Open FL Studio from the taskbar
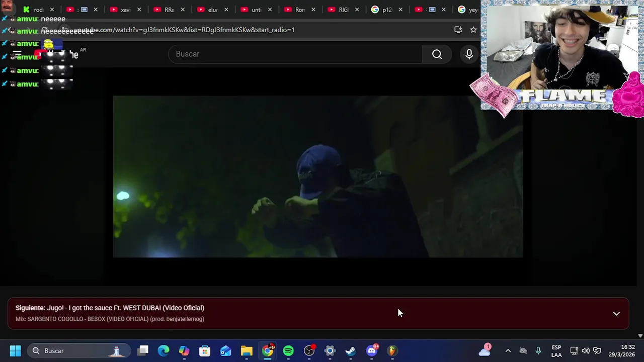 pos(392,350)
